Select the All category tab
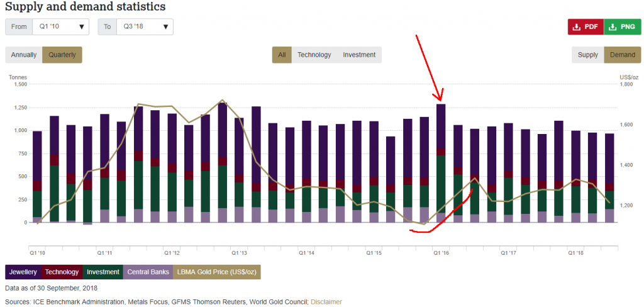Image resolution: width=644 pixels, height=307 pixels. pyautogui.click(x=282, y=55)
